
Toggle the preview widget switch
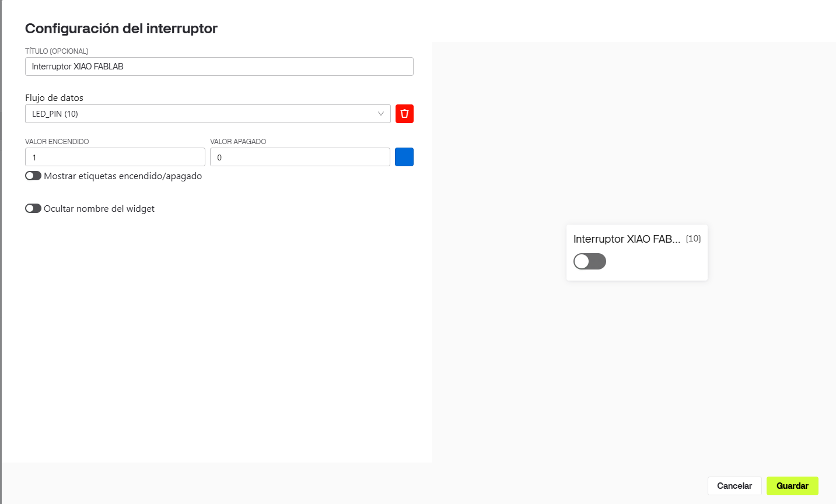(590, 261)
